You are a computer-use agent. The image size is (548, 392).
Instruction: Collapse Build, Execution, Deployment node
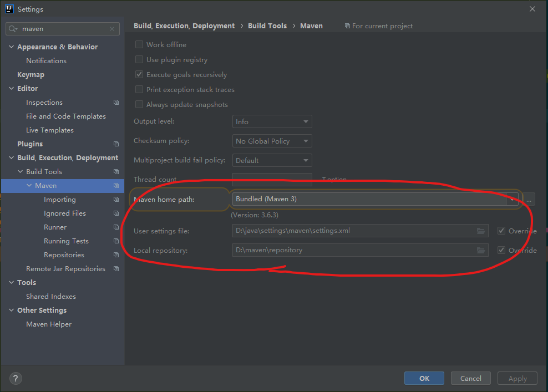(11, 157)
